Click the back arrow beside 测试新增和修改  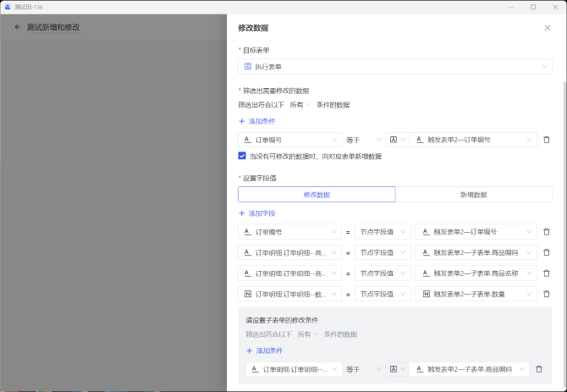point(17,27)
